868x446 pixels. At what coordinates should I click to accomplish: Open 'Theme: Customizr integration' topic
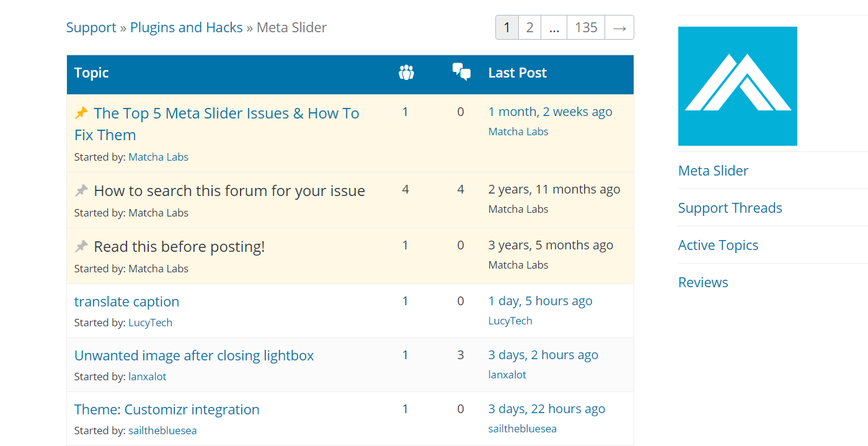(x=167, y=409)
